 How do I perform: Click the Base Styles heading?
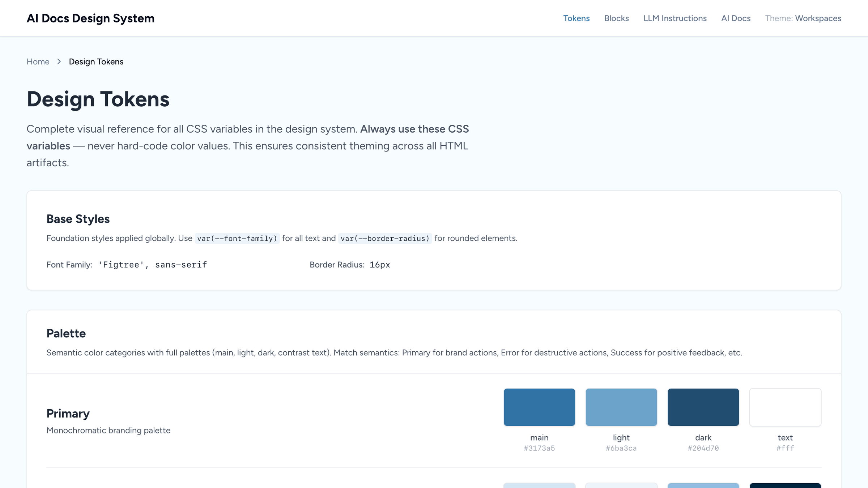pos(78,219)
